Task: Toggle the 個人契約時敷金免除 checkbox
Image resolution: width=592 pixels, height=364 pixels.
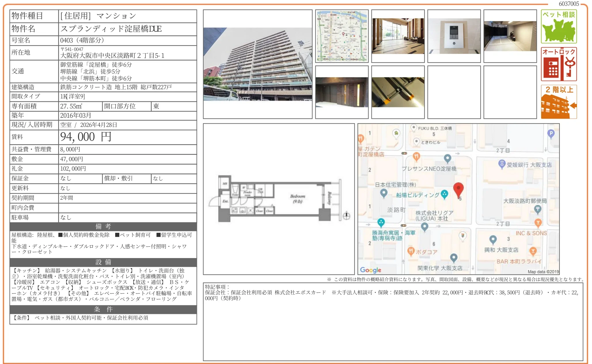Action: [60, 235]
